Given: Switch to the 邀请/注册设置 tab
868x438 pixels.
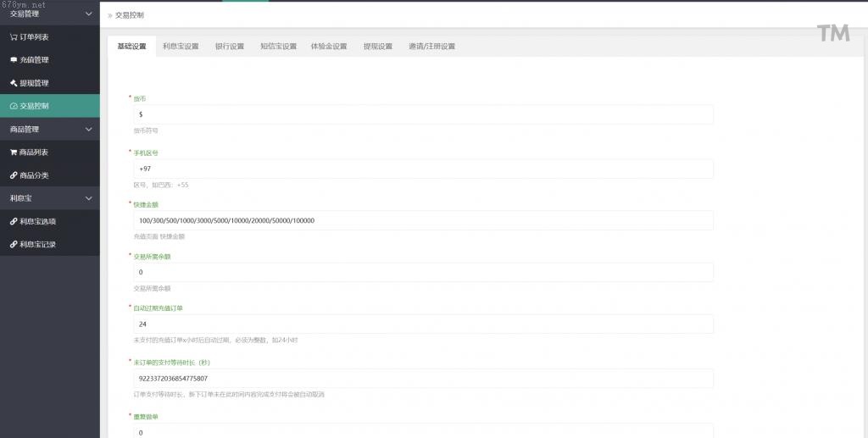Looking at the screenshot, I should [431, 47].
